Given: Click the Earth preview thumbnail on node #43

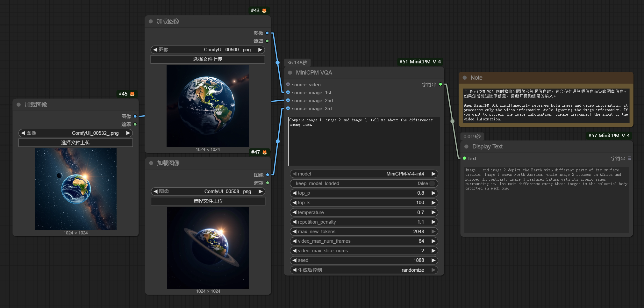Looking at the screenshot, I should point(208,106).
